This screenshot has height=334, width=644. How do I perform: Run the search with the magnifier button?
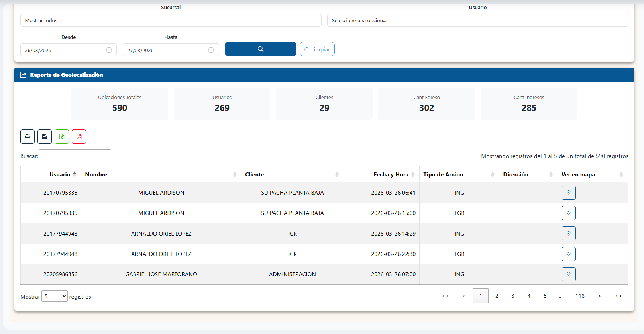260,49
